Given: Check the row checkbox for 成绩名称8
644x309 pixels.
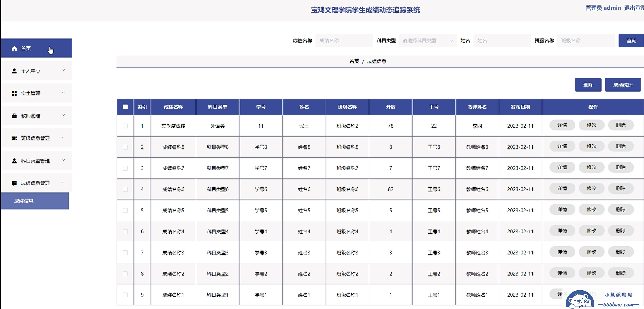Looking at the screenshot, I should coord(125,147).
